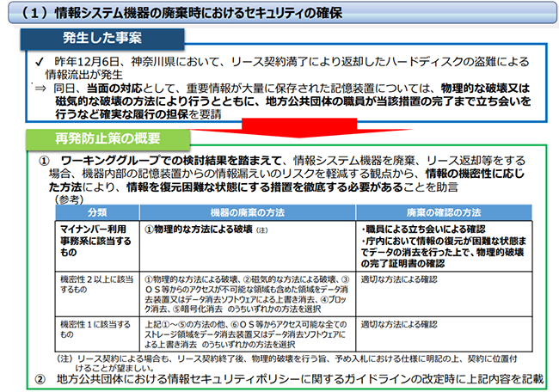
Task: Click the bold phrase '当面の対応'
Action: [114, 88]
